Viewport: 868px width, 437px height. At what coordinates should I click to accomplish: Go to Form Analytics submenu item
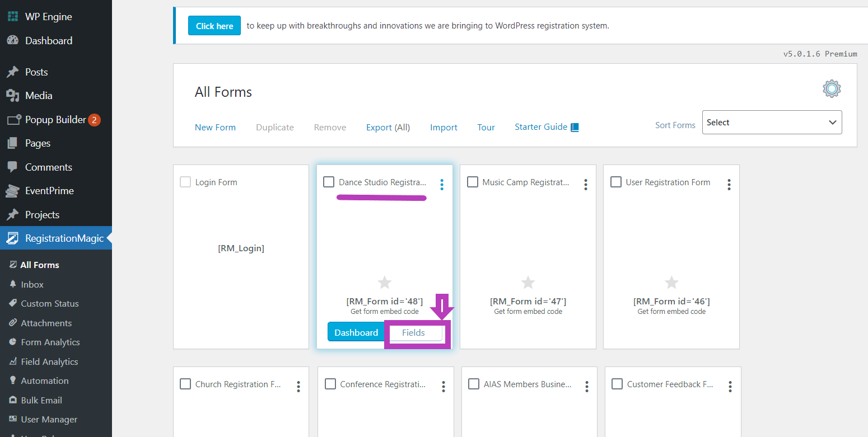tap(50, 342)
